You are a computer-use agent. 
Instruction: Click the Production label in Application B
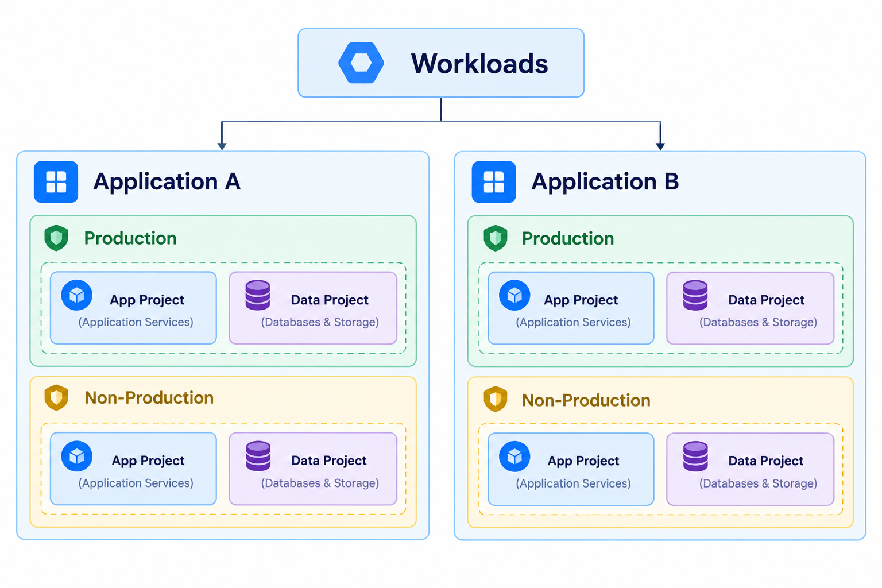pos(568,238)
